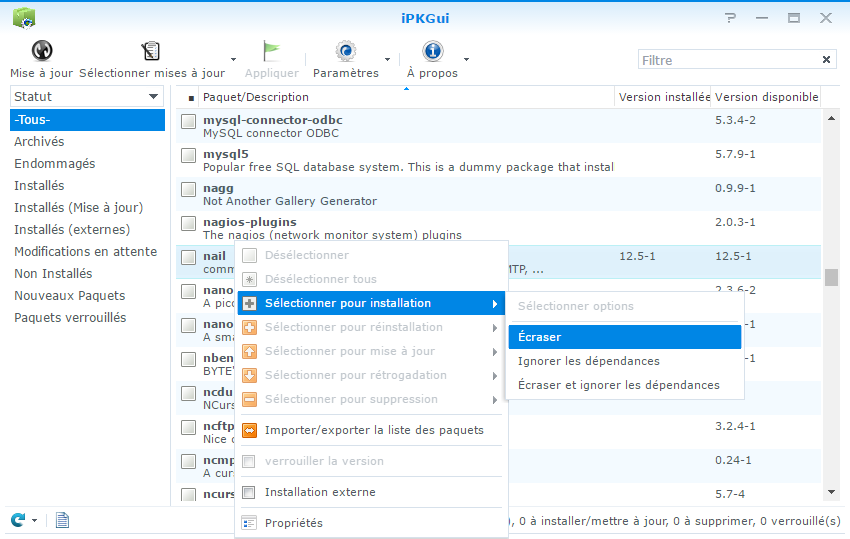
Task: Tick checkbox for nagios-plugins
Action: tap(189, 223)
